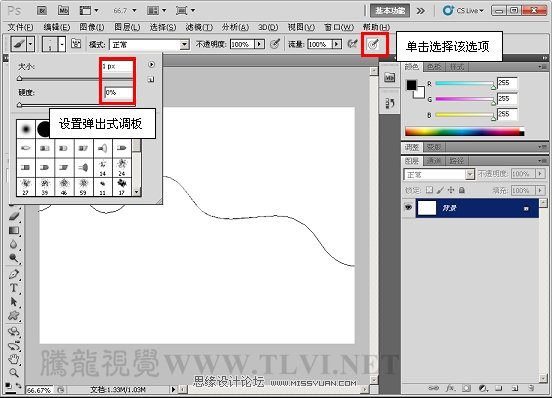Click the foreground color black swatch

(x=411, y=85)
